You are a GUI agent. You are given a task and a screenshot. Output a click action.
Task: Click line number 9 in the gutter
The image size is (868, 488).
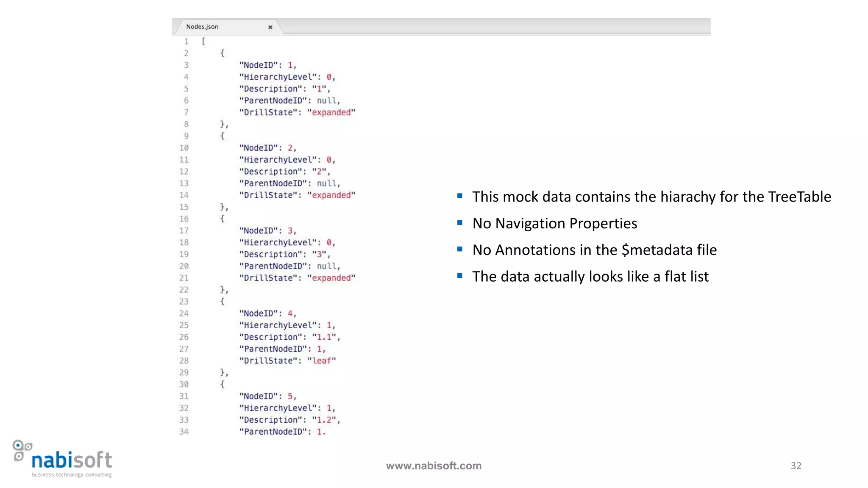186,136
